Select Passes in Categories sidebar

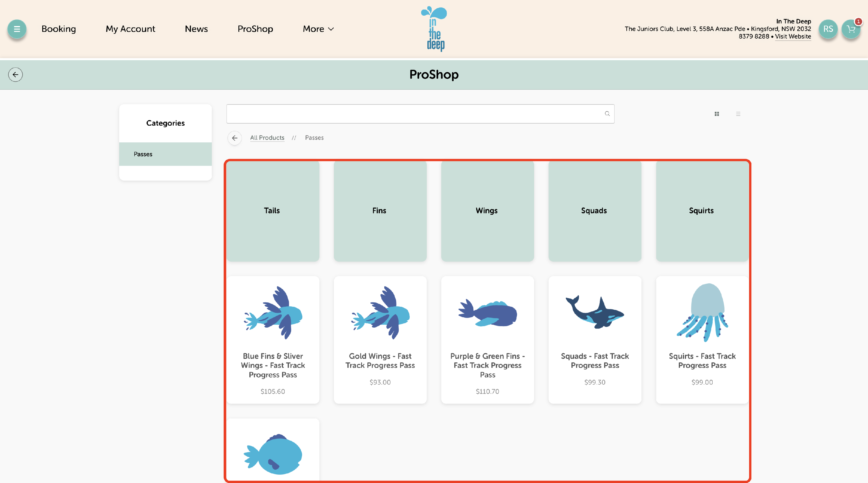tap(165, 154)
